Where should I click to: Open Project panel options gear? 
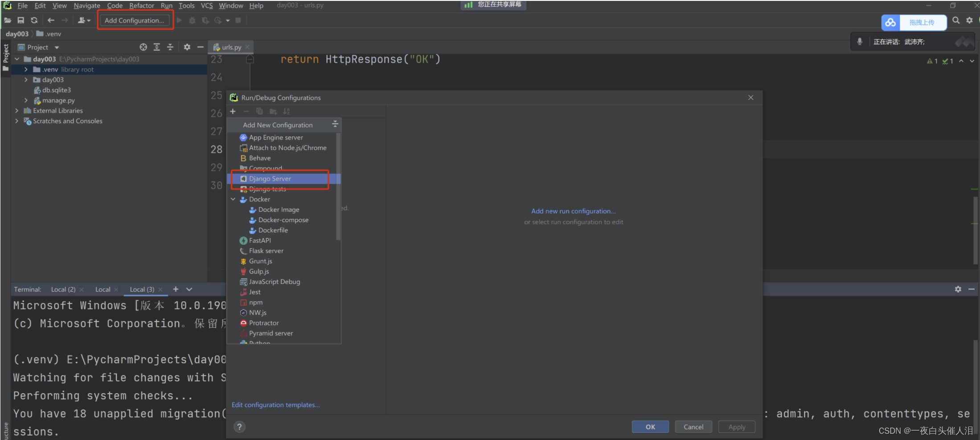187,47
